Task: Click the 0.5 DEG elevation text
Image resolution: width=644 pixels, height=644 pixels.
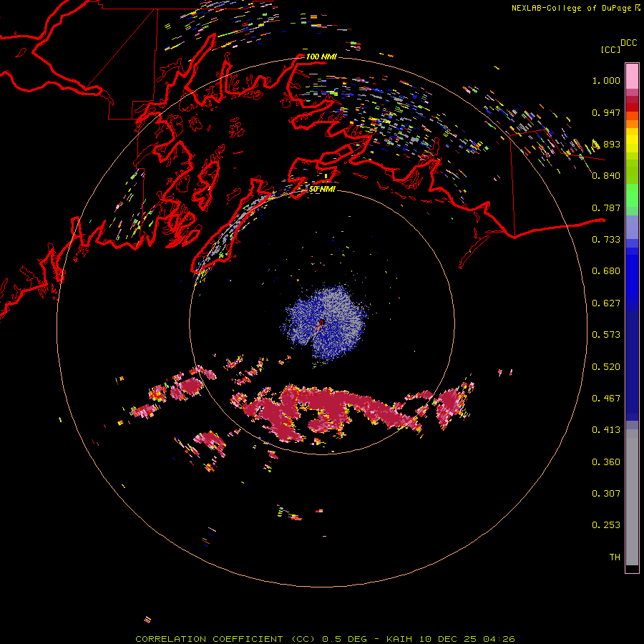Action: point(345,639)
